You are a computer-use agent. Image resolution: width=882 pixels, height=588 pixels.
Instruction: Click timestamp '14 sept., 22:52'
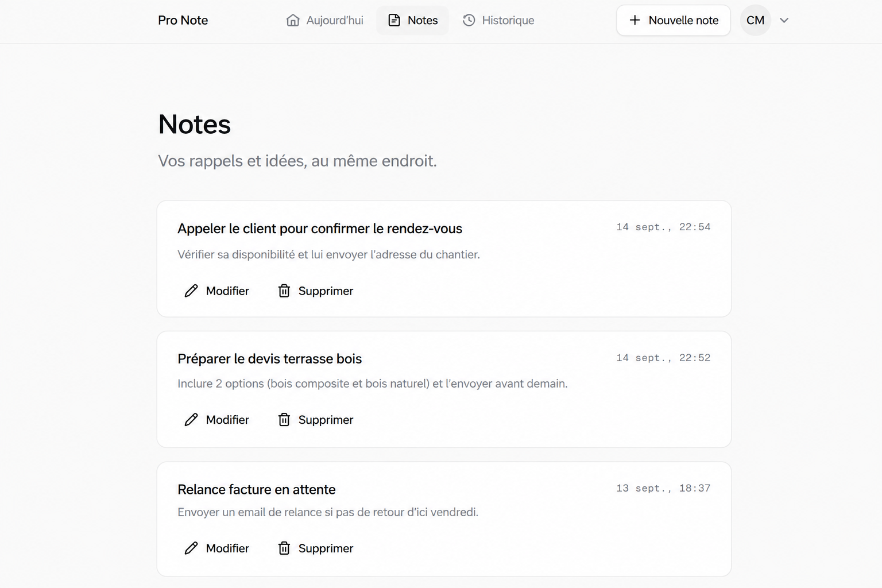point(663,358)
